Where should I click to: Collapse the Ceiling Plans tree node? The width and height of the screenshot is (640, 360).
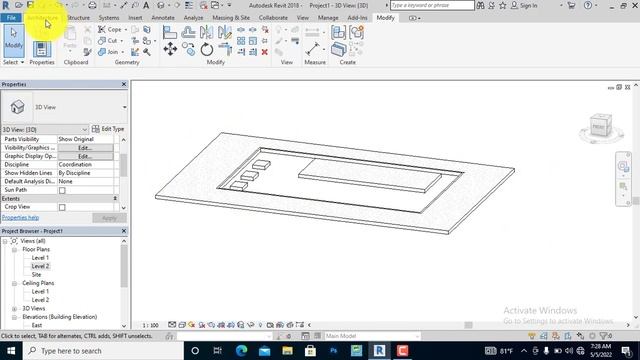coord(14,283)
